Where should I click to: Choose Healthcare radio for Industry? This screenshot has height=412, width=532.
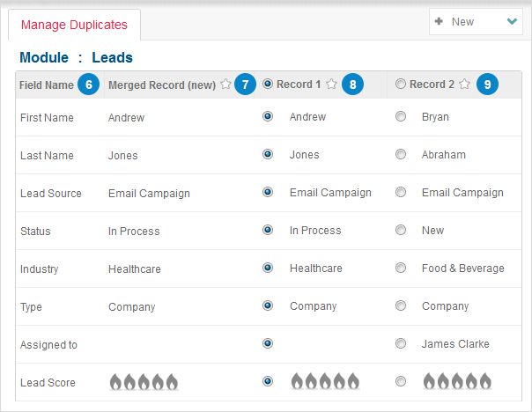268,268
